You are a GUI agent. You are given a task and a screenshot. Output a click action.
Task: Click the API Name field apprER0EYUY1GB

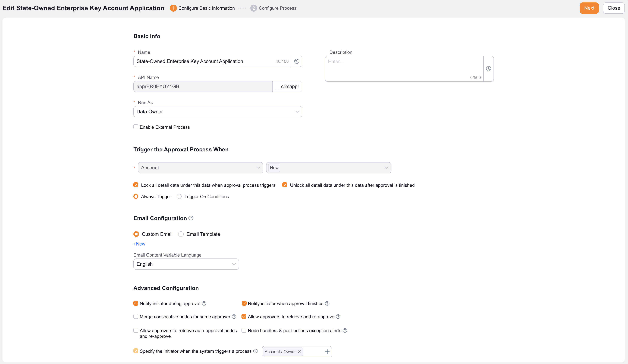(203, 86)
